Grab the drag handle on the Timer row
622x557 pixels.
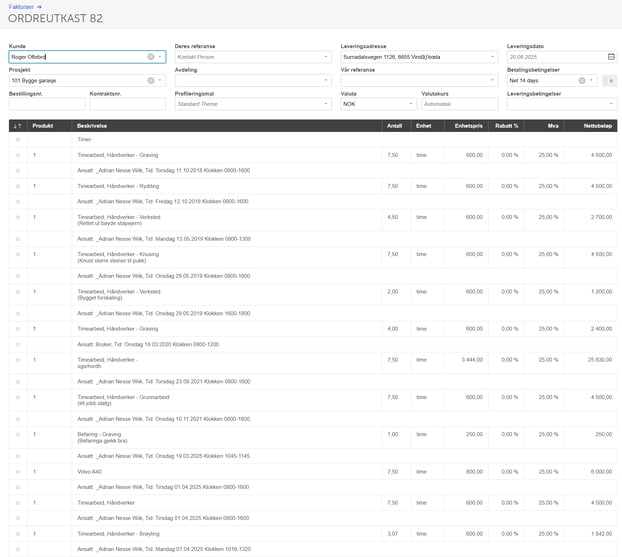point(17,140)
